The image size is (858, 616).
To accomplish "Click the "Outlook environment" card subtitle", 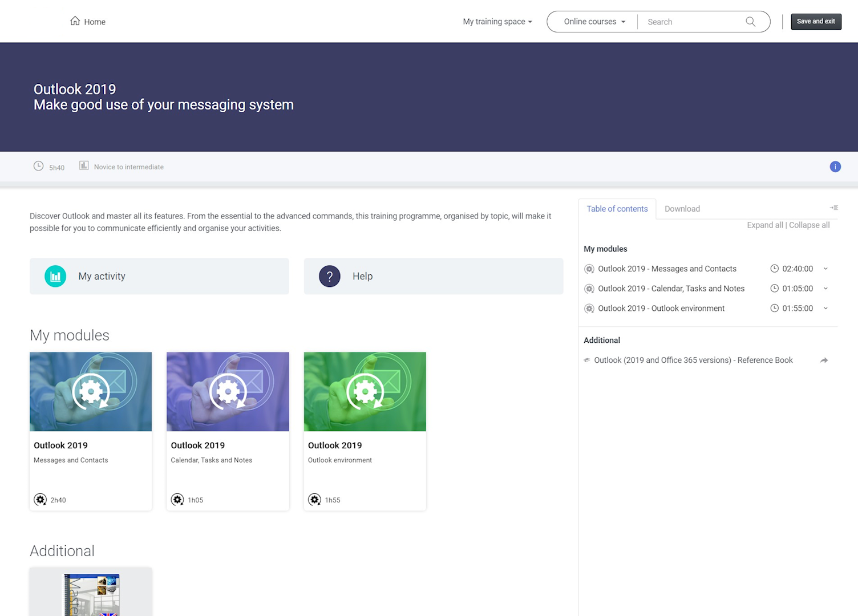I will (x=340, y=460).
